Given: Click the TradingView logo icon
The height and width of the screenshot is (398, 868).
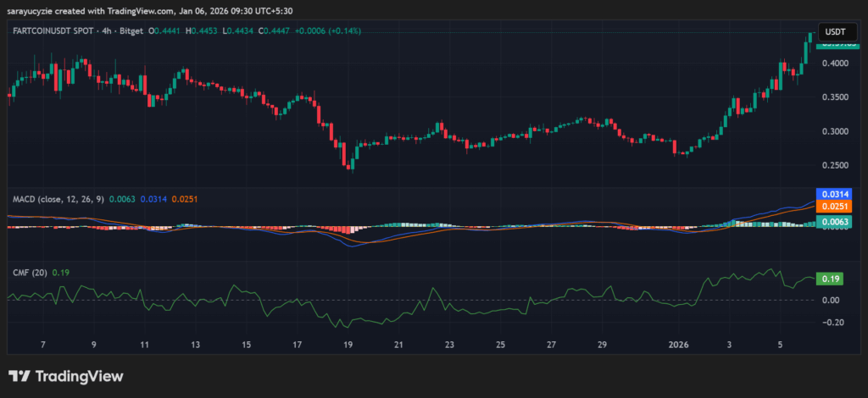Looking at the screenshot, I should (19, 376).
